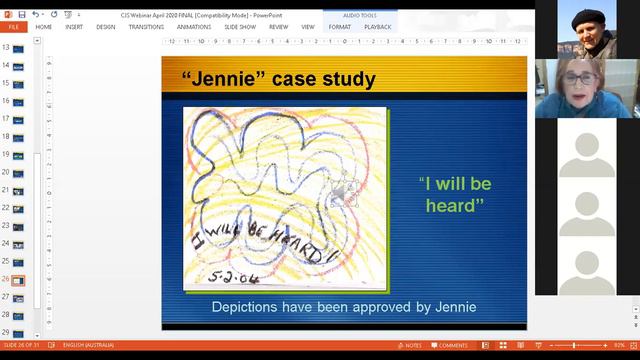Select slide 16 thumbnail
Screen dimensions: 640x360
coord(18,102)
